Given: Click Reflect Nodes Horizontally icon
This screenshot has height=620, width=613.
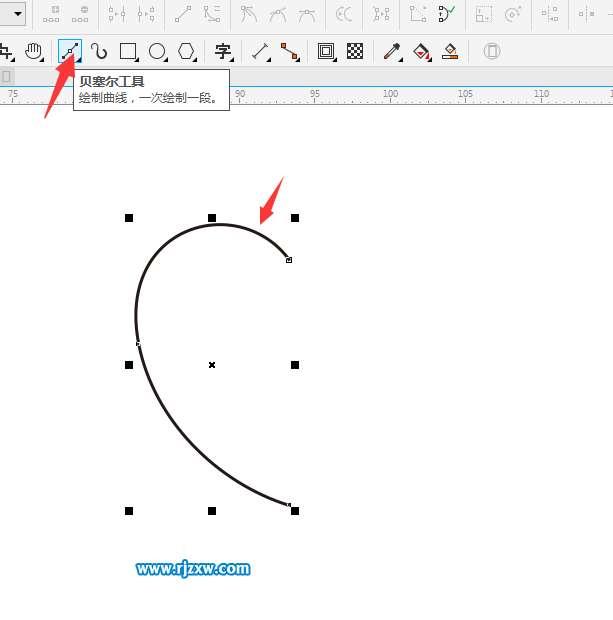Looking at the screenshot, I should click(587, 14).
